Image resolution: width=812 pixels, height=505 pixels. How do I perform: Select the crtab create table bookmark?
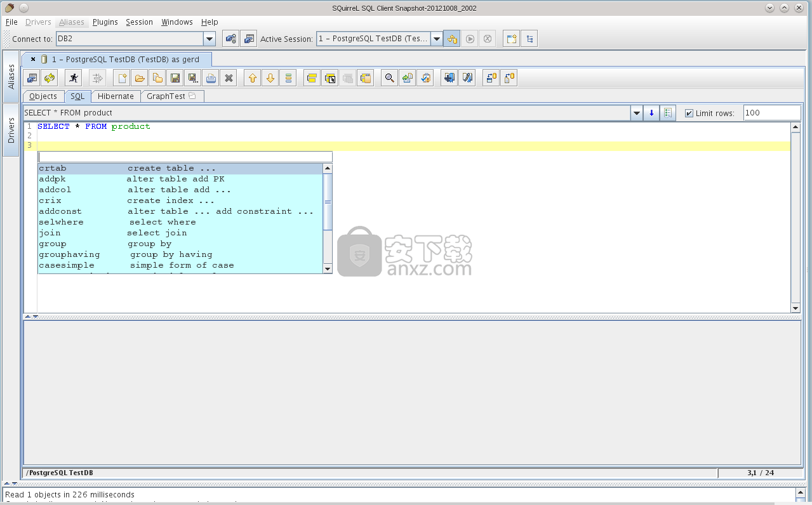coord(180,169)
